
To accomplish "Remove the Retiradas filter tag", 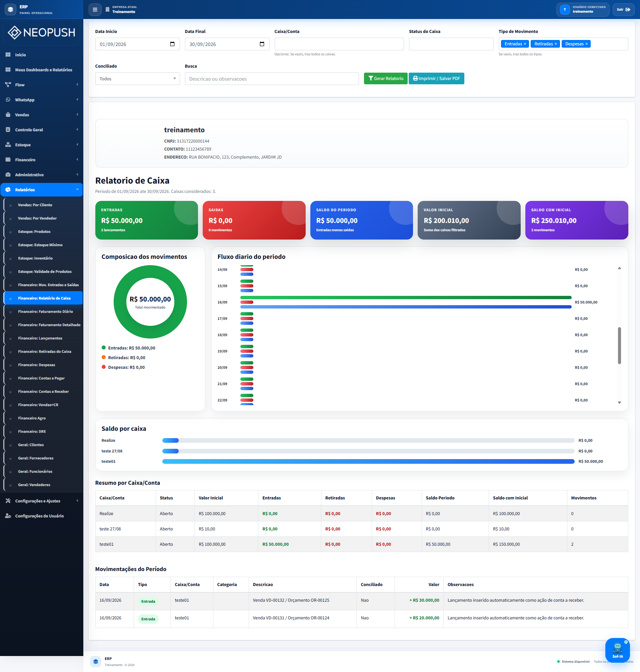I will [x=555, y=44].
